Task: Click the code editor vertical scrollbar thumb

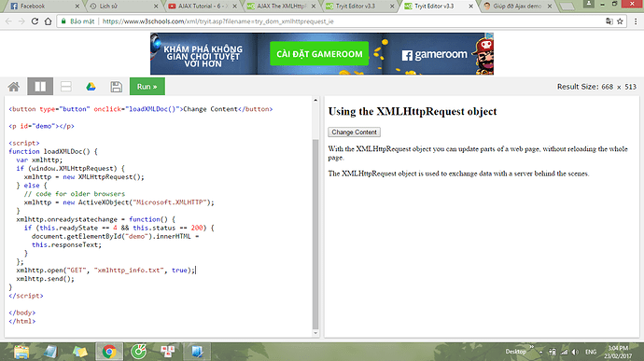Action: 315,234
